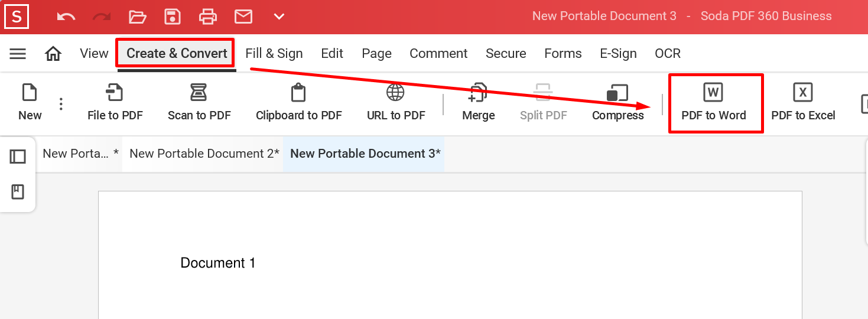The width and height of the screenshot is (868, 319).
Task: Click the Print icon in title bar
Action: click(208, 17)
